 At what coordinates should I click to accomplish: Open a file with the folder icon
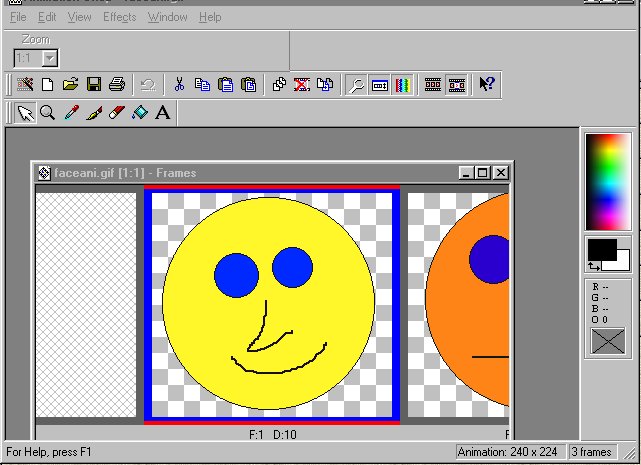[x=71, y=85]
